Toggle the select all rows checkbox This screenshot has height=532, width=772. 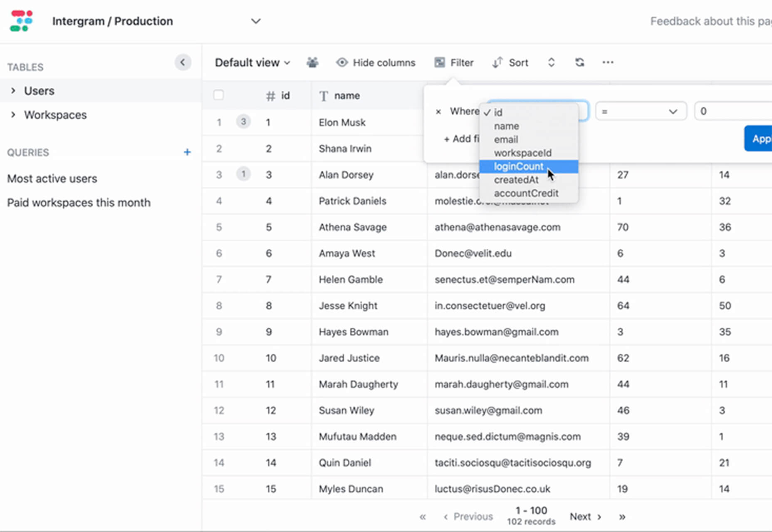click(x=218, y=95)
